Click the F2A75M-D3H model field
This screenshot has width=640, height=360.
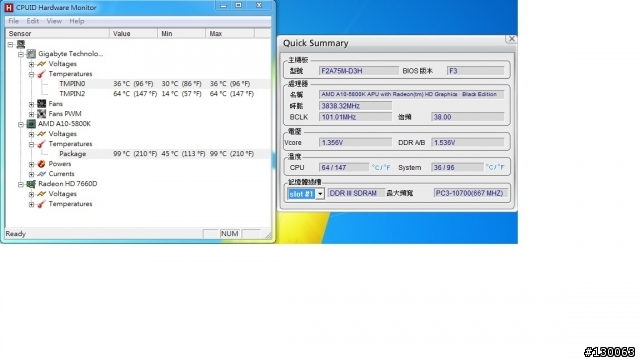click(359, 71)
